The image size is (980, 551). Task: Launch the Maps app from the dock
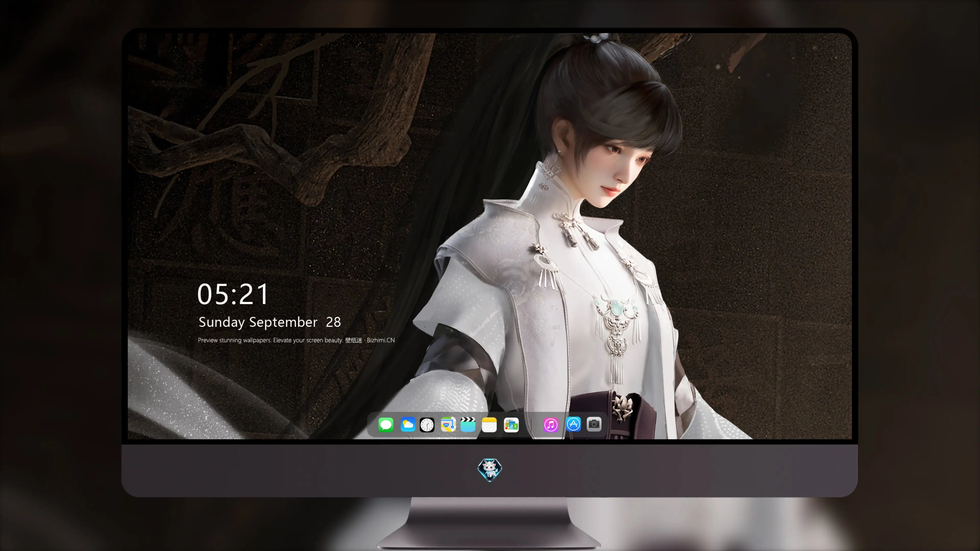pos(448,424)
